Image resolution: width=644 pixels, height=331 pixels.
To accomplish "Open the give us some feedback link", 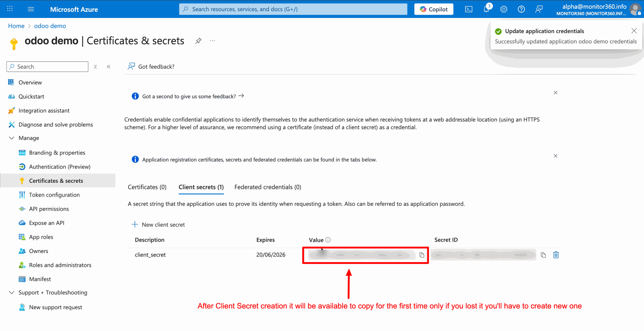I will [x=193, y=96].
